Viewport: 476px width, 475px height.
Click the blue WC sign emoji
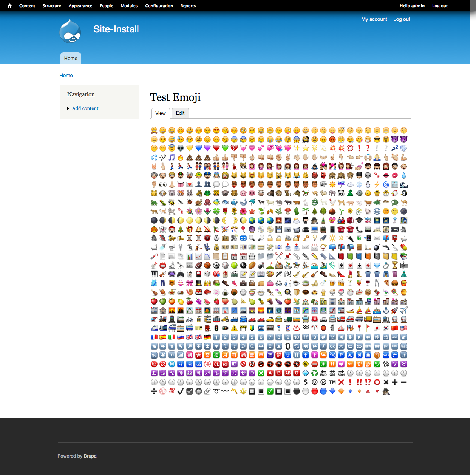(x=386, y=355)
